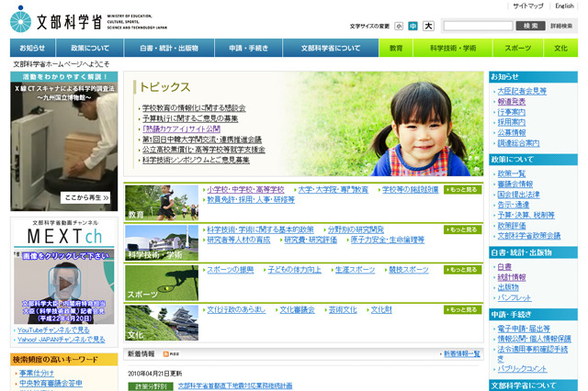
Task: Open the 政策について navigation tab
Action: click(90, 48)
